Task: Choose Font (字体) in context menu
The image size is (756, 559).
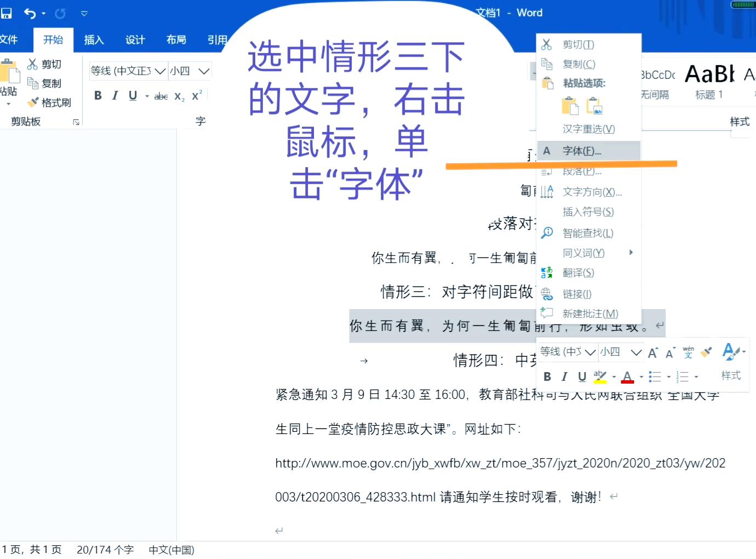Action: point(582,151)
